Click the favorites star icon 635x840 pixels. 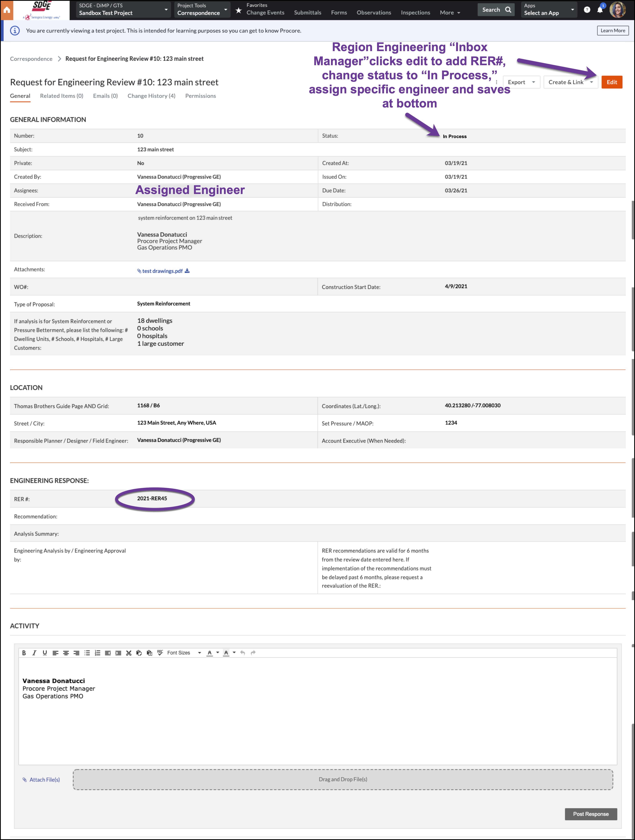pyautogui.click(x=238, y=10)
